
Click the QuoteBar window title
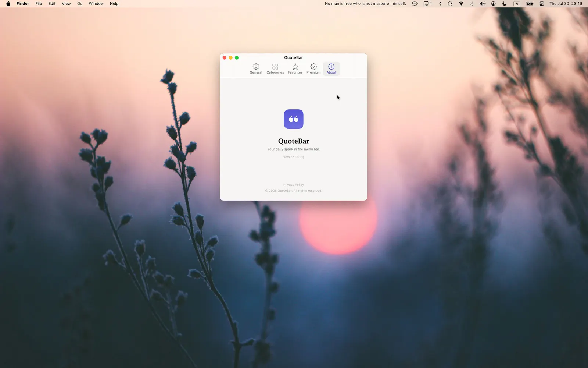click(x=293, y=57)
